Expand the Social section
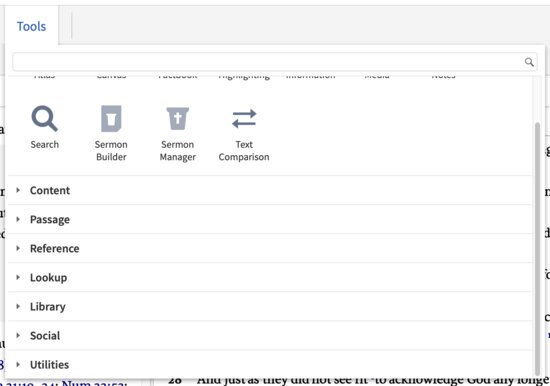Image resolution: width=550 pixels, height=386 pixels. [x=270, y=336]
